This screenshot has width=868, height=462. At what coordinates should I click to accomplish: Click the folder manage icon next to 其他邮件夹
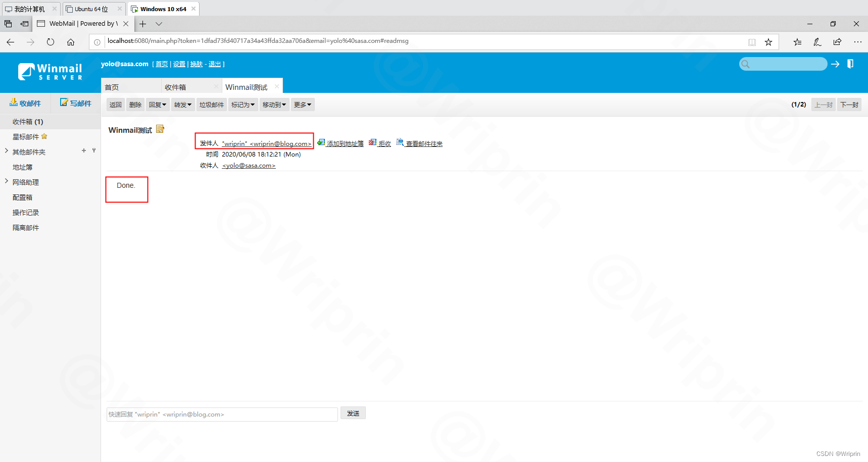93,150
